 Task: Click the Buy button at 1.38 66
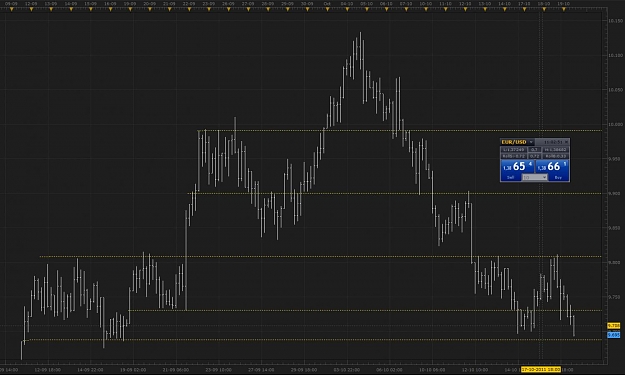pyautogui.click(x=553, y=170)
